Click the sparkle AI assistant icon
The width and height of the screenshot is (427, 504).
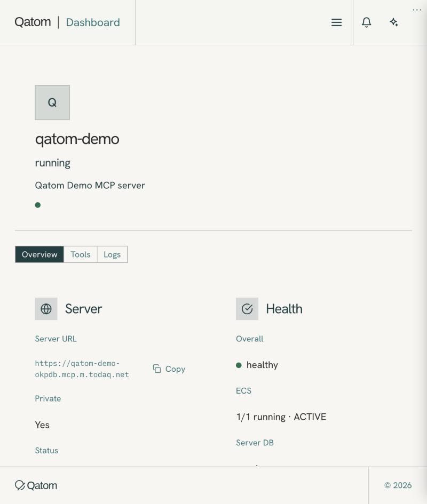[x=393, y=22]
